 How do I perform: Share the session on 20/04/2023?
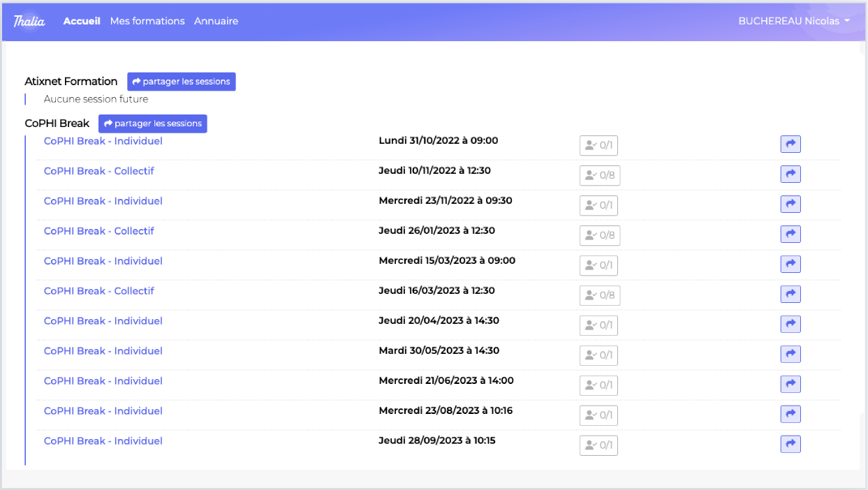(790, 325)
